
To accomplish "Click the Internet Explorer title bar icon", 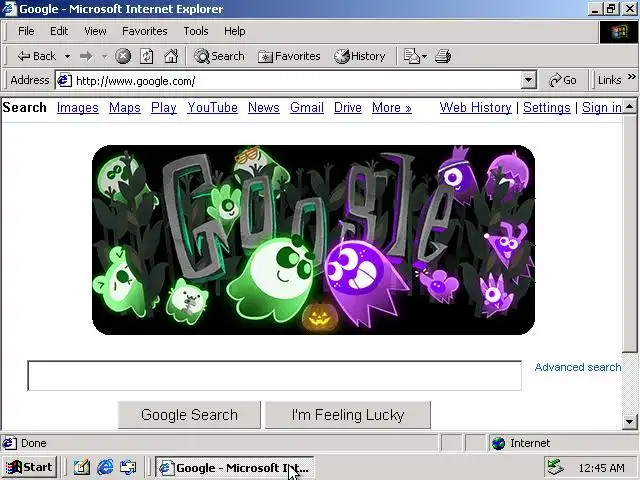I will (x=9, y=9).
